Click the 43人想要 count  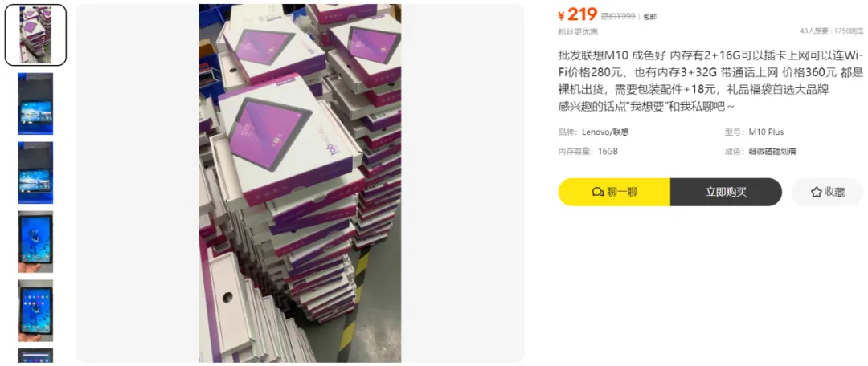813,31
